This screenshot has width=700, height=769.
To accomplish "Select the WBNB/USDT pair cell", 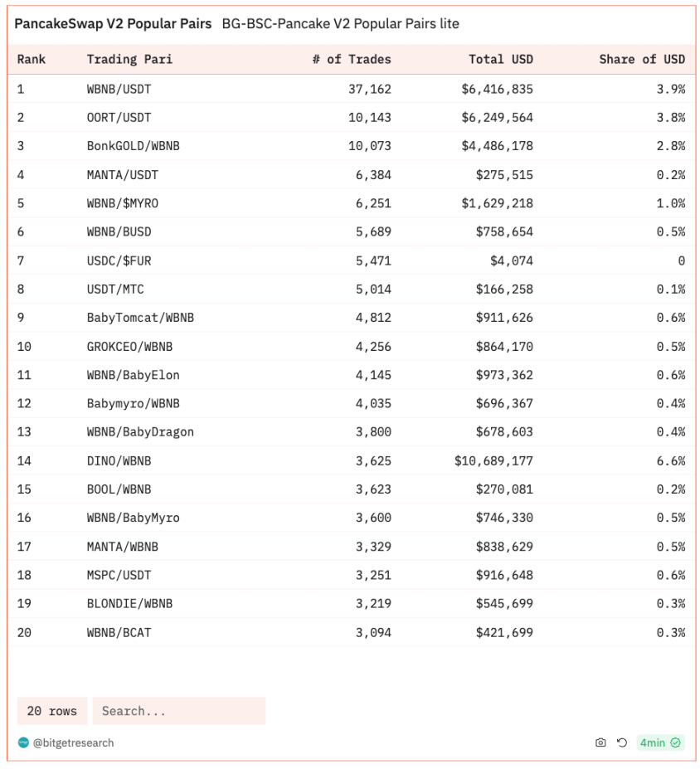I will [x=119, y=90].
